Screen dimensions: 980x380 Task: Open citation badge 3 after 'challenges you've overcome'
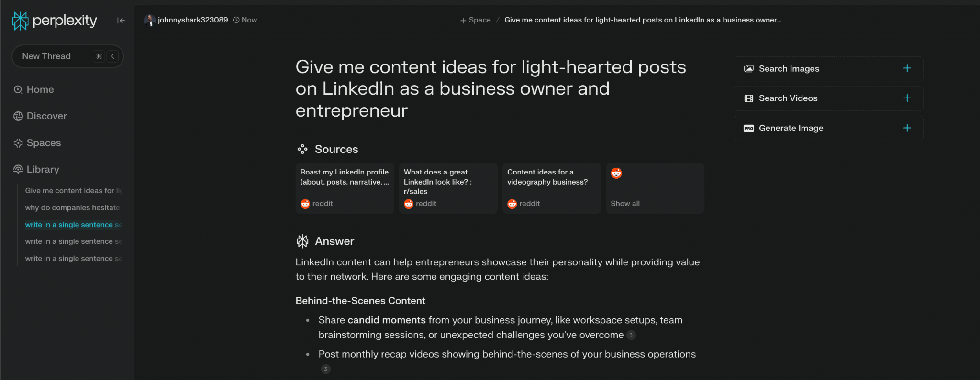click(x=631, y=335)
